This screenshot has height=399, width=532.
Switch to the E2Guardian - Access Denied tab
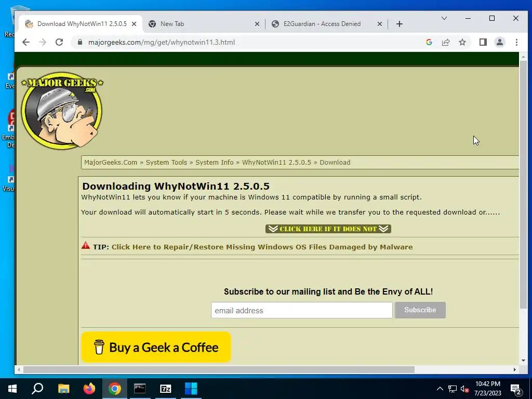pos(327,24)
